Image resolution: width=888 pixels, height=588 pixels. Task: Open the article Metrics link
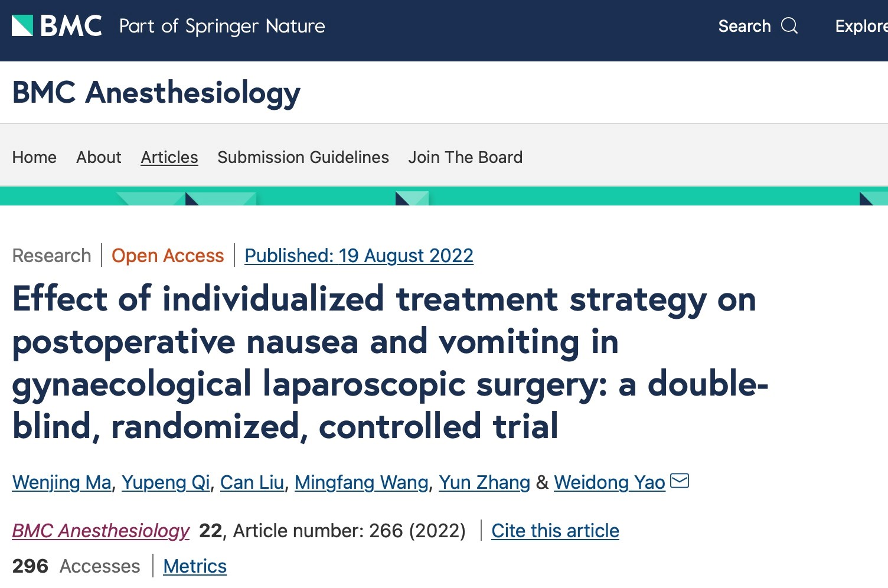click(x=195, y=566)
